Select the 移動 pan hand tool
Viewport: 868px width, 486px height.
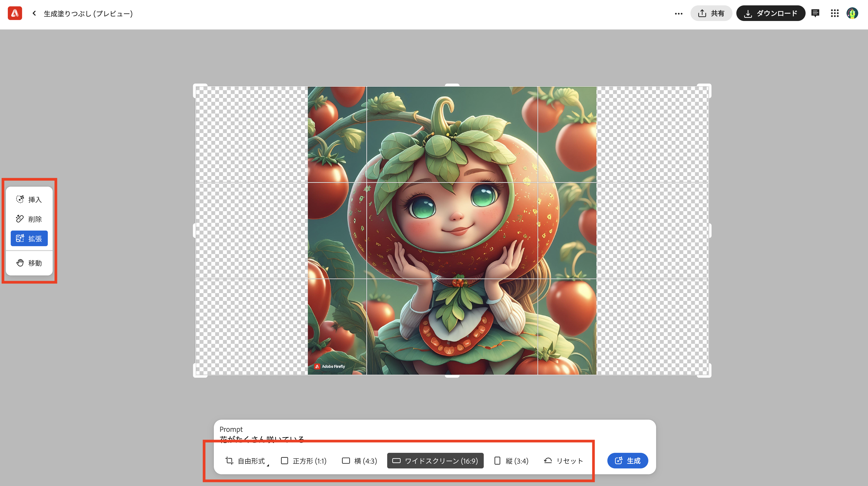pyautogui.click(x=29, y=263)
